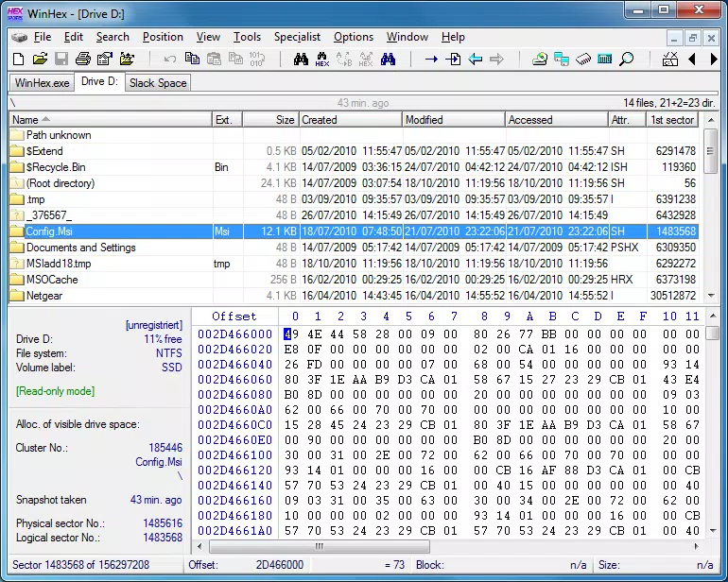Viewport: 728px width, 582px height.
Task: Click the Path unknown folder
Action: pyautogui.click(x=354, y=135)
